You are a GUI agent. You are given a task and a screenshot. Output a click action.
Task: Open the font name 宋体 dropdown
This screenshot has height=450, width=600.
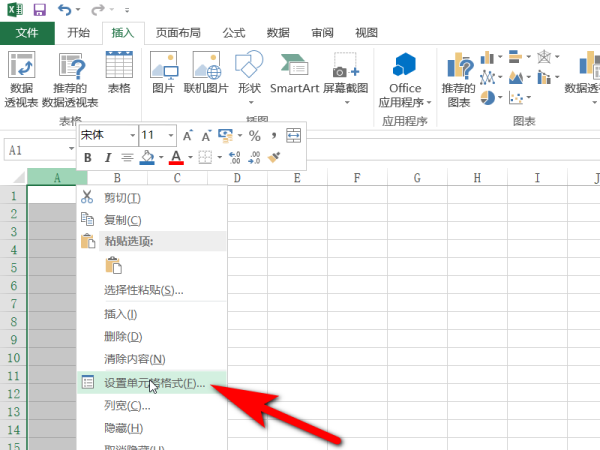132,135
